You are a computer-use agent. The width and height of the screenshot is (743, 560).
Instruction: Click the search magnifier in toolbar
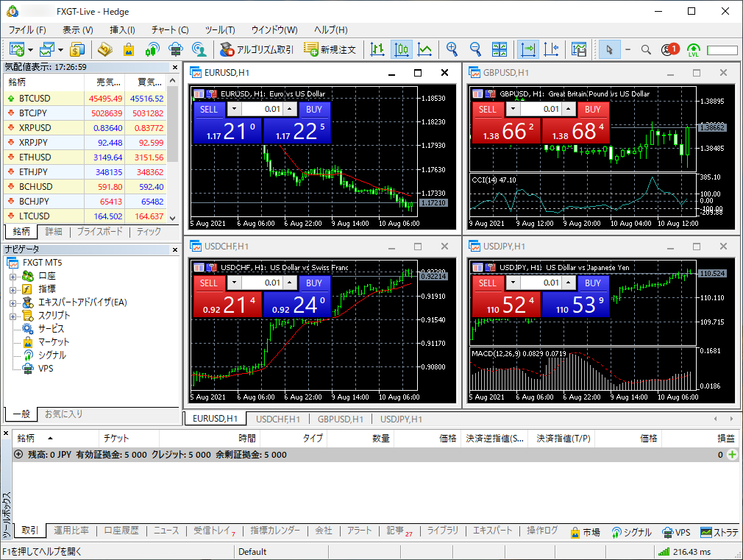pyautogui.click(x=646, y=49)
